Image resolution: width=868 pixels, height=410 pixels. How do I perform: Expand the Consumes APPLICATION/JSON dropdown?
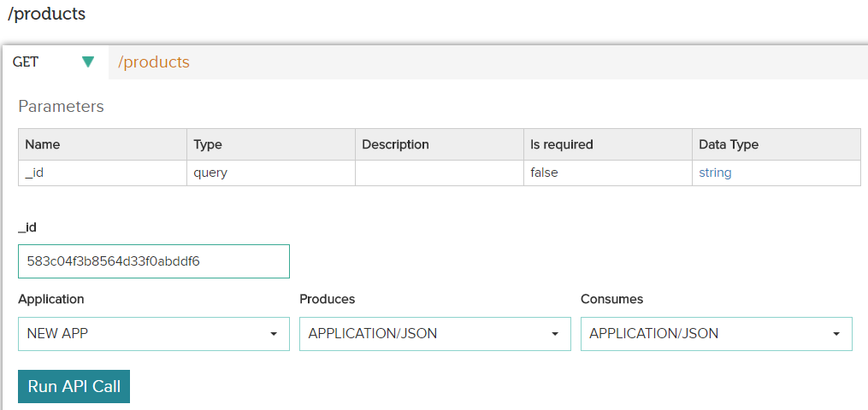716,334
